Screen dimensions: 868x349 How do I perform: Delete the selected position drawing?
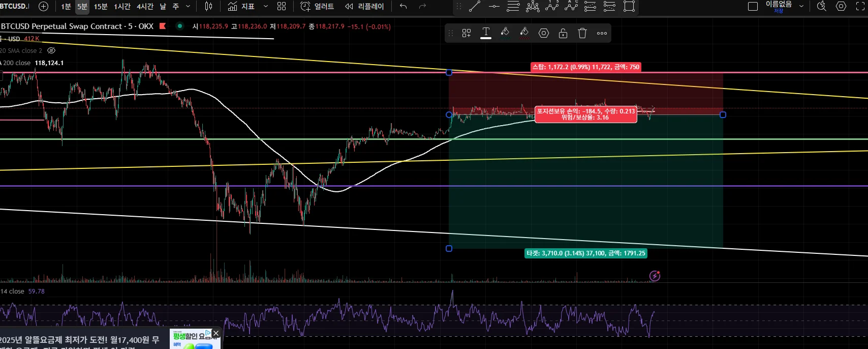click(582, 33)
